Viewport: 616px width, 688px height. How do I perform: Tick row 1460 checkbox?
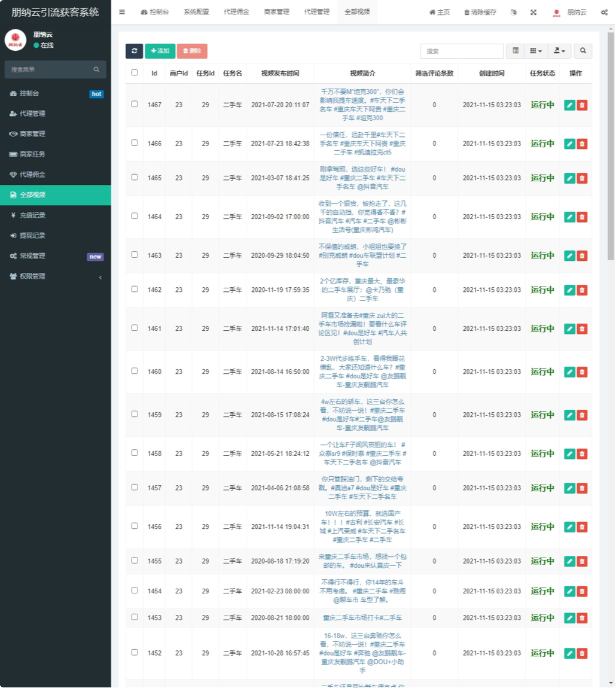[x=135, y=371]
